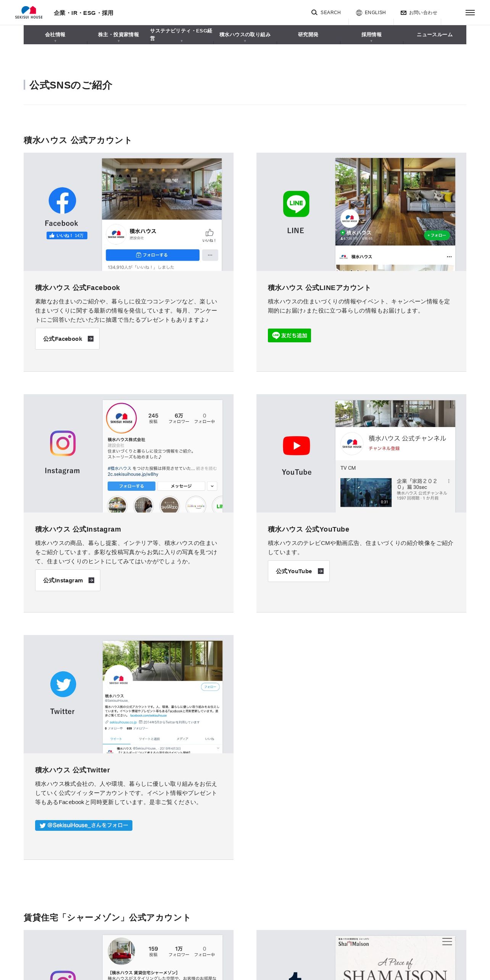490x980 pixels.
Task: Click フォローする in Instagram preview
Action: click(x=131, y=486)
